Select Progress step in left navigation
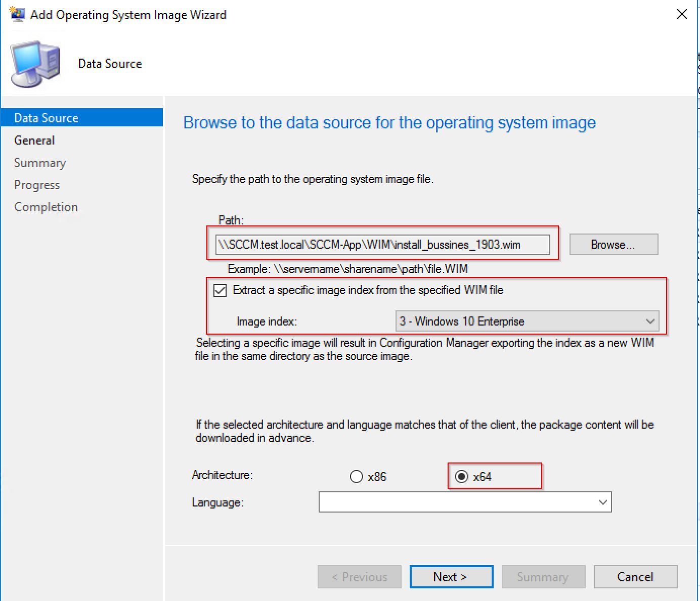700x601 pixels. [x=37, y=184]
